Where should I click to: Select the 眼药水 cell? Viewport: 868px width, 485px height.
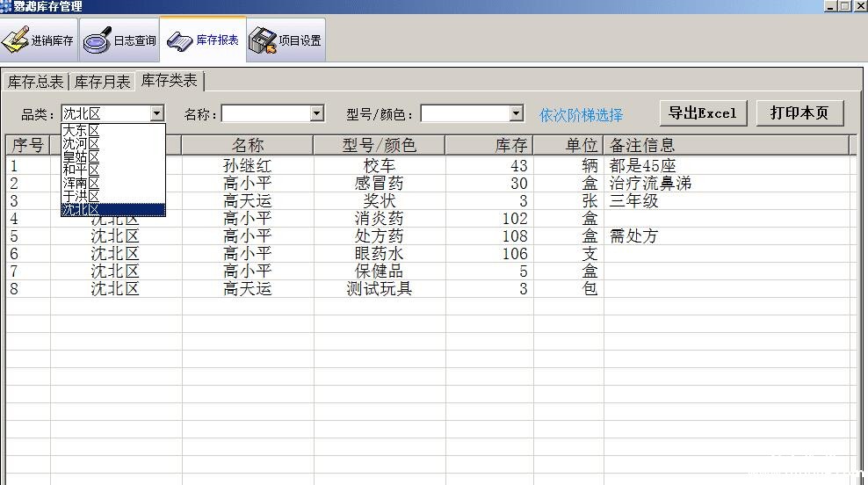coord(380,254)
